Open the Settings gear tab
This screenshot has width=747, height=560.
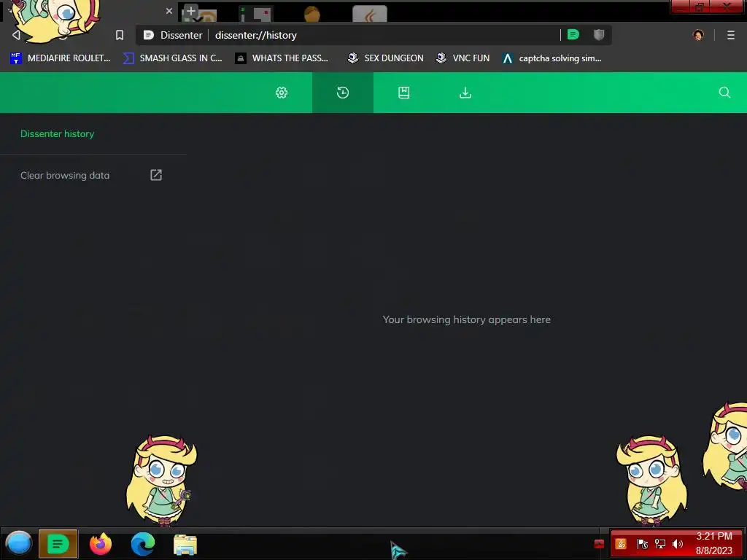(x=282, y=93)
